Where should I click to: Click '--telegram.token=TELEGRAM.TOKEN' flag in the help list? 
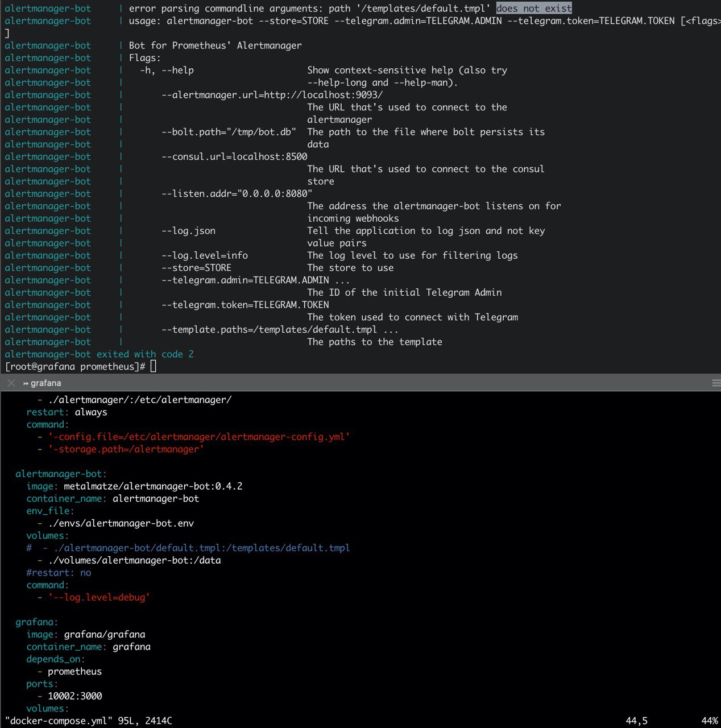pyautogui.click(x=245, y=304)
